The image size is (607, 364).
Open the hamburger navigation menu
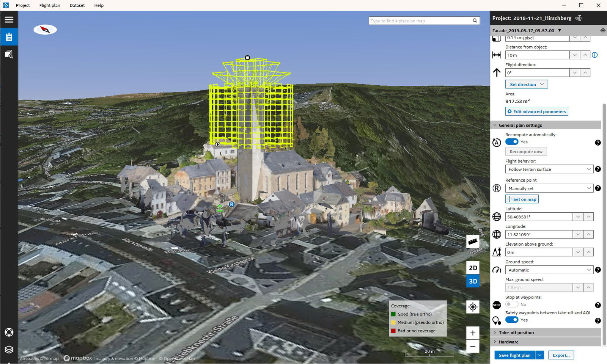click(x=9, y=19)
